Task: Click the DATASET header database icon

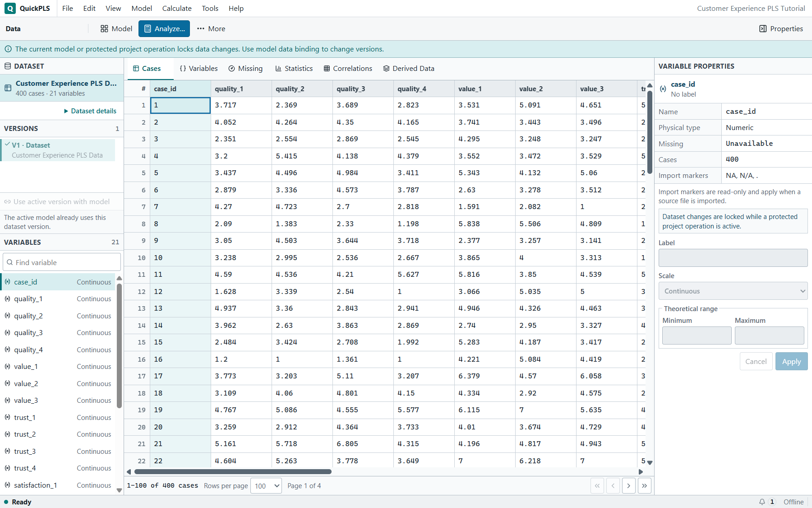Action: click(8, 66)
